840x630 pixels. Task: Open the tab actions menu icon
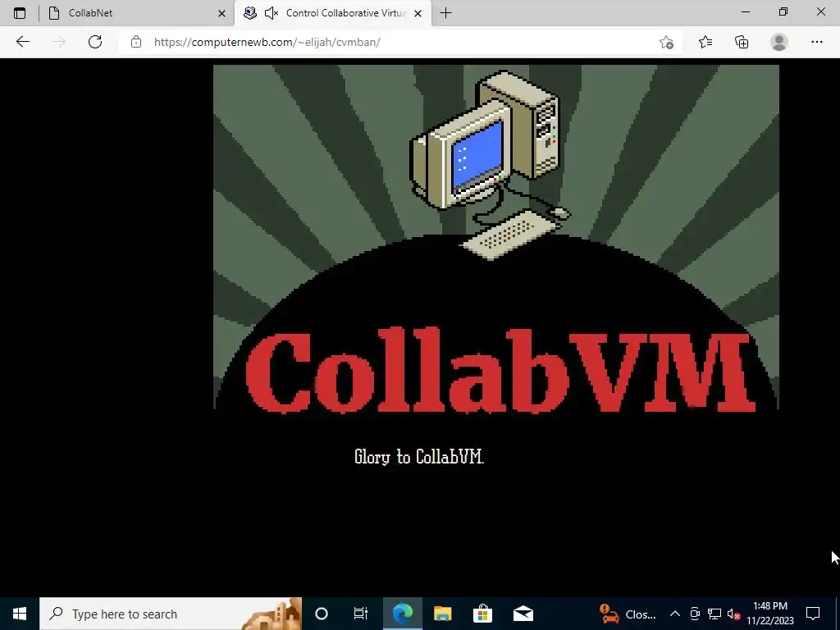pyautogui.click(x=20, y=13)
